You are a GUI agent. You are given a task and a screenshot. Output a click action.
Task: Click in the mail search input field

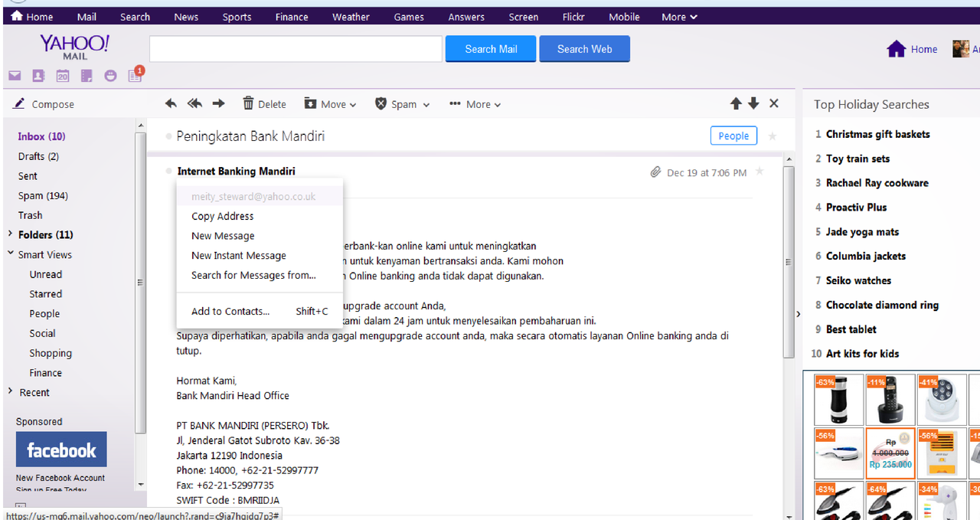point(296,49)
